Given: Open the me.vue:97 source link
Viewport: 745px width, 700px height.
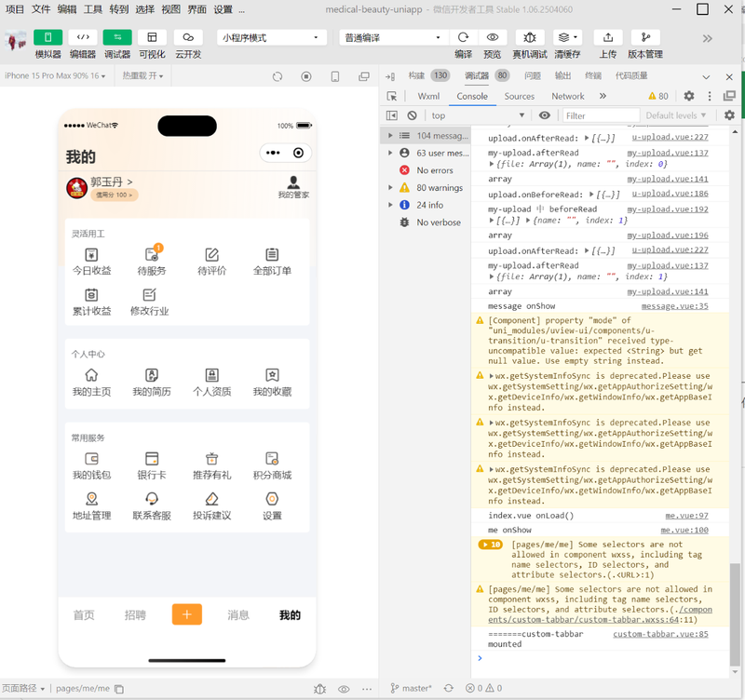Looking at the screenshot, I should point(685,516).
